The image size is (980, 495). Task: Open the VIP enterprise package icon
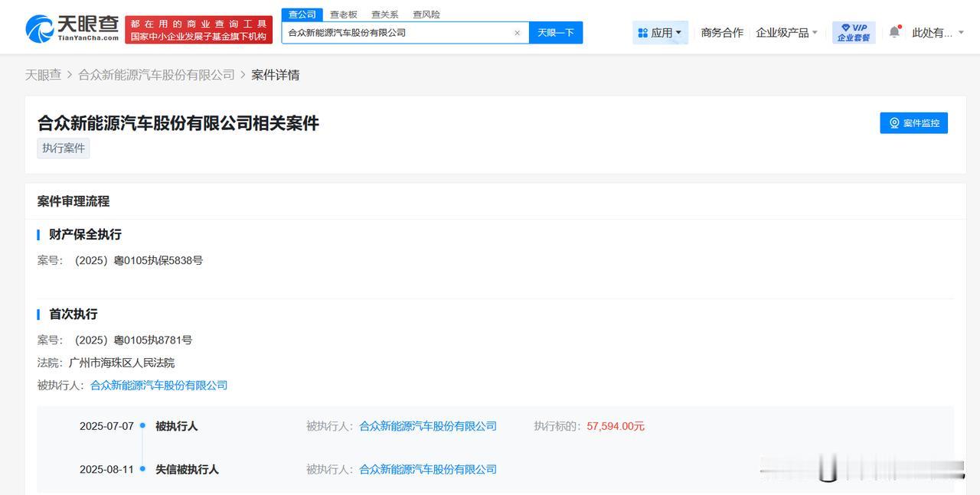pos(854,32)
